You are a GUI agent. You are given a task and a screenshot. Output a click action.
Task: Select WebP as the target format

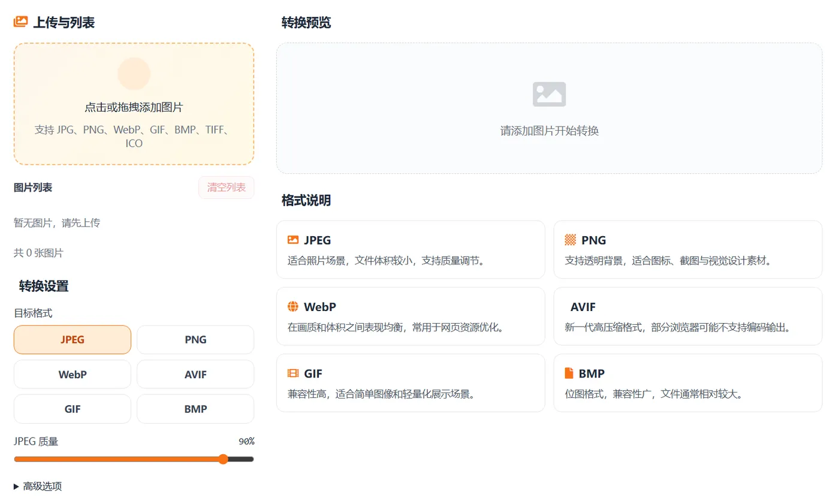point(72,374)
